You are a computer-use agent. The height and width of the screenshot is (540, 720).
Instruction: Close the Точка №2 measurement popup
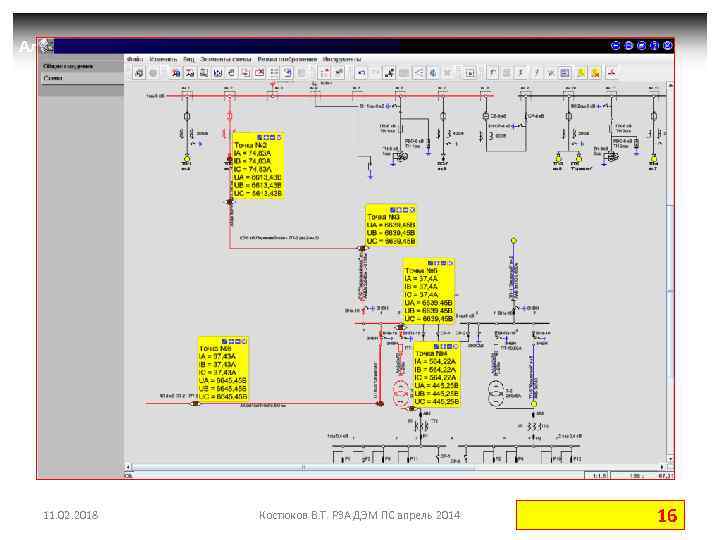(x=279, y=137)
